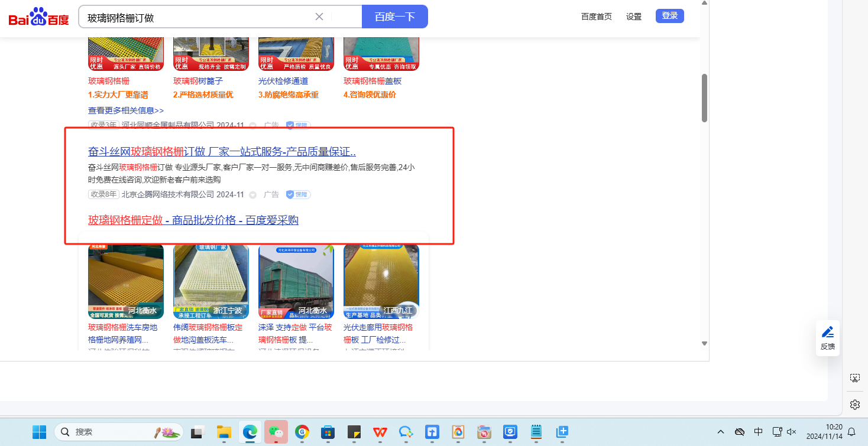This screenshot has height=446, width=868.
Task: Click the 收录8年 badge
Action: click(103, 194)
